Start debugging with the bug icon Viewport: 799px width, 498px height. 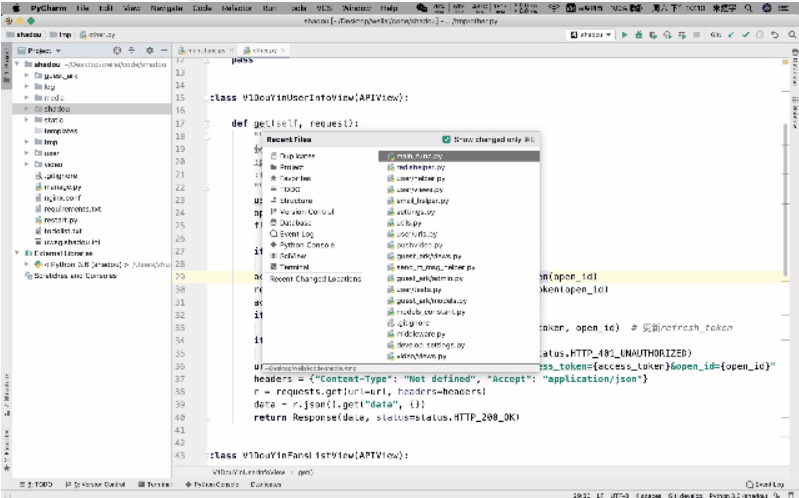pyautogui.click(x=638, y=35)
